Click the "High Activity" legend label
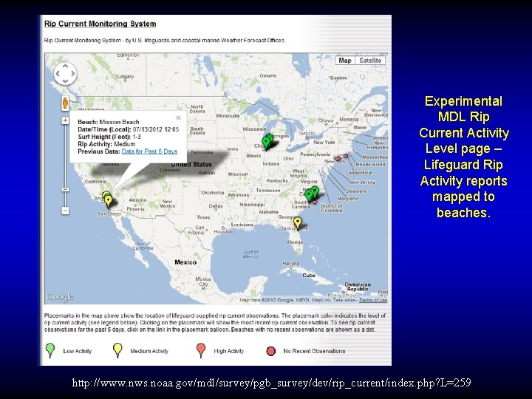Screen dimensions: 532x399 coord(228,351)
